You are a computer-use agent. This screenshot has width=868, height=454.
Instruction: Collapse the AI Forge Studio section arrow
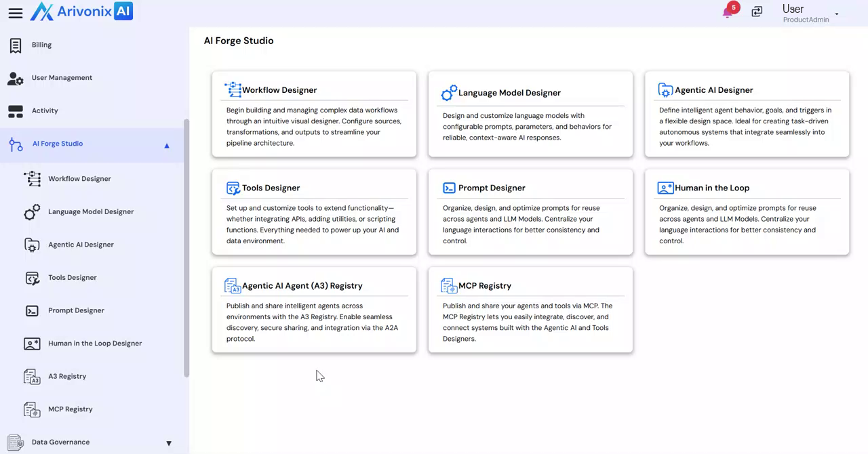click(167, 146)
